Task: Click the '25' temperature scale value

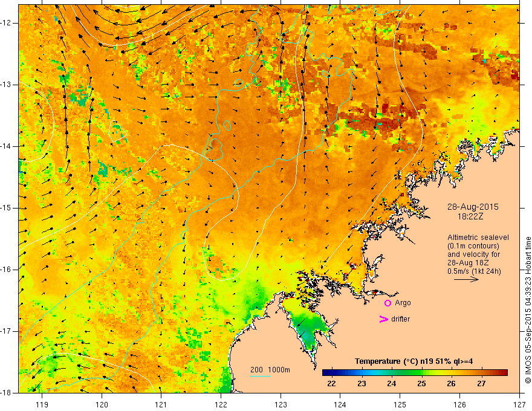Action: coord(421,384)
